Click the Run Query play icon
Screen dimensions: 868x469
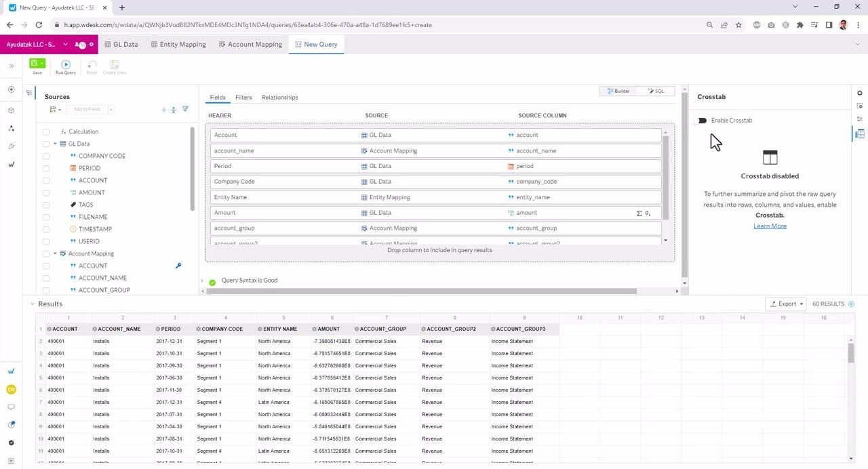tap(66, 64)
